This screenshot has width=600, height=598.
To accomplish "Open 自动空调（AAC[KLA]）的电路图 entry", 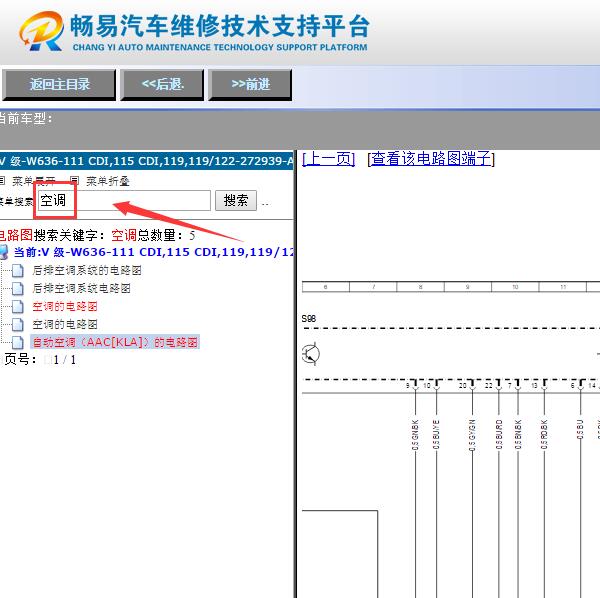I will point(115,342).
